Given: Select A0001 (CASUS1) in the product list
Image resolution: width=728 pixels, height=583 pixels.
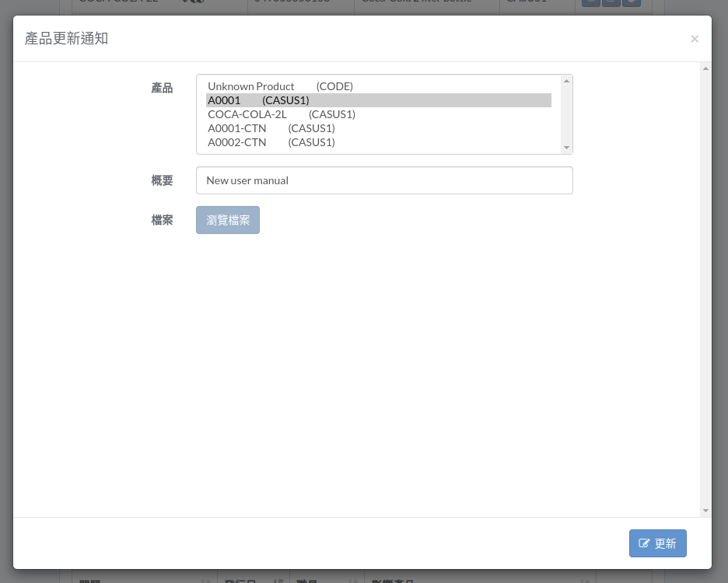Looking at the screenshot, I should (x=379, y=100).
